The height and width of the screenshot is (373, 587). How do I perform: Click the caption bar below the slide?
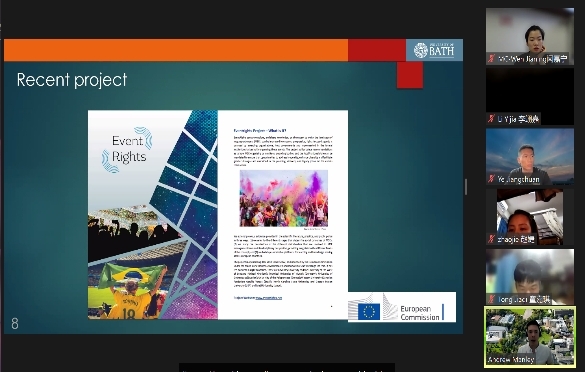[287, 367]
